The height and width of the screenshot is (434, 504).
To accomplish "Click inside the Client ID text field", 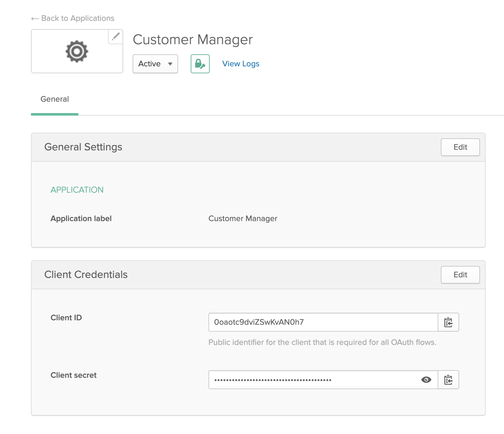I will click(x=323, y=322).
